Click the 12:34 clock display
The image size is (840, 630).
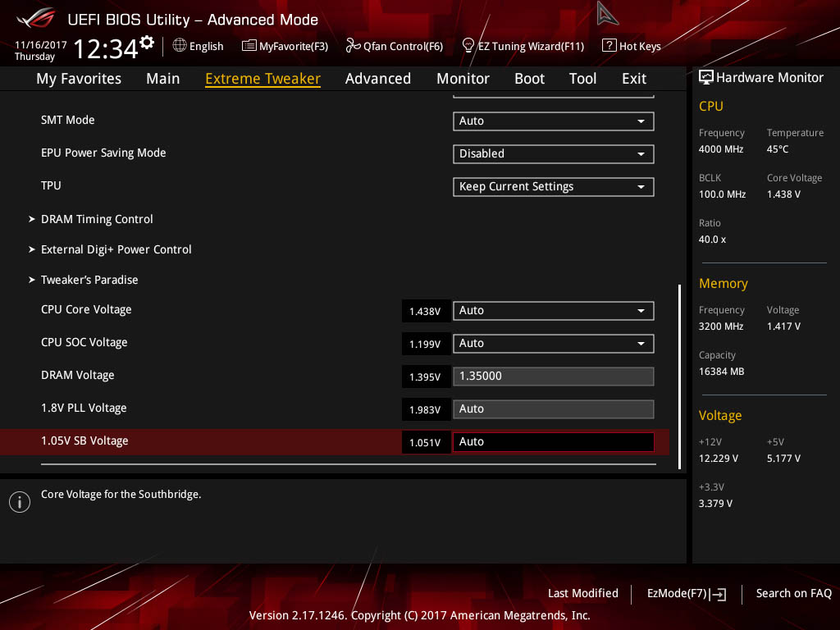click(x=106, y=48)
